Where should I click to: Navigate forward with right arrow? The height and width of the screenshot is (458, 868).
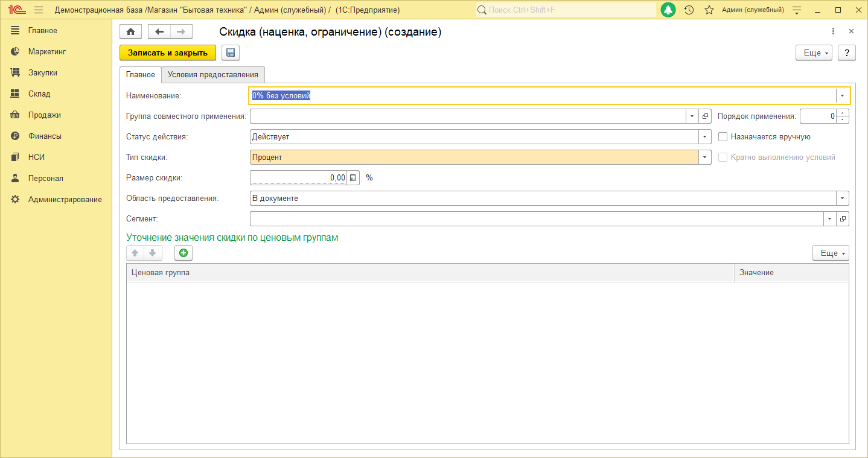click(181, 32)
